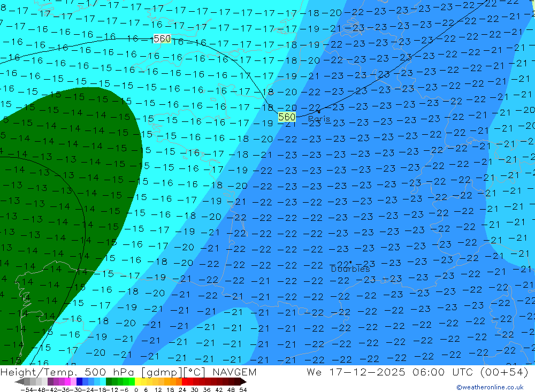535x392 pixels.
Task: Click the legend value '42'
Action: [219, 390]
